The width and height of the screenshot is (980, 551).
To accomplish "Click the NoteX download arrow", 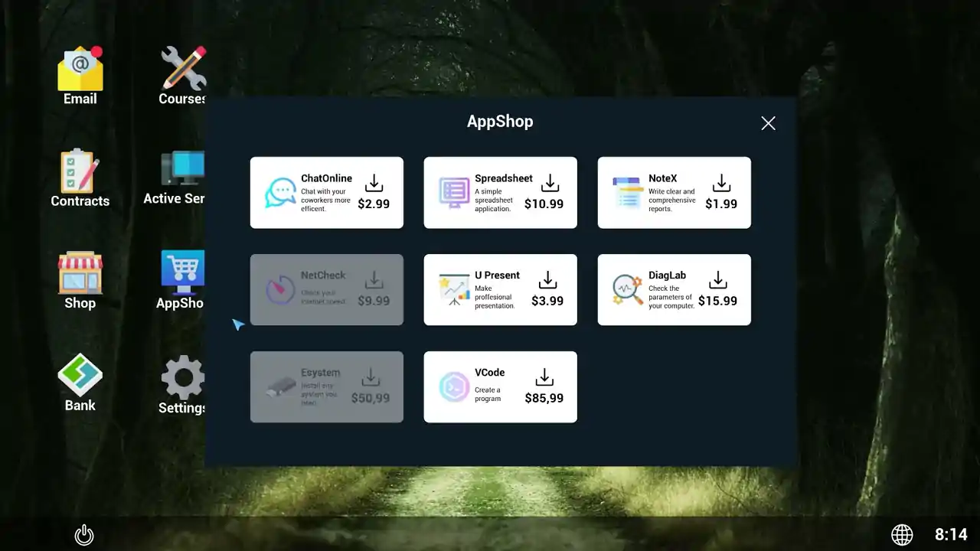I will tap(721, 183).
